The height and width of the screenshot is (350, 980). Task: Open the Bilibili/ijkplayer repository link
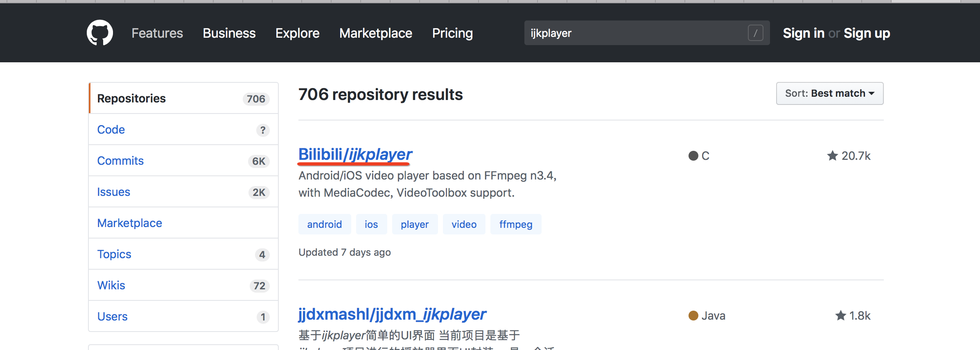pos(355,155)
